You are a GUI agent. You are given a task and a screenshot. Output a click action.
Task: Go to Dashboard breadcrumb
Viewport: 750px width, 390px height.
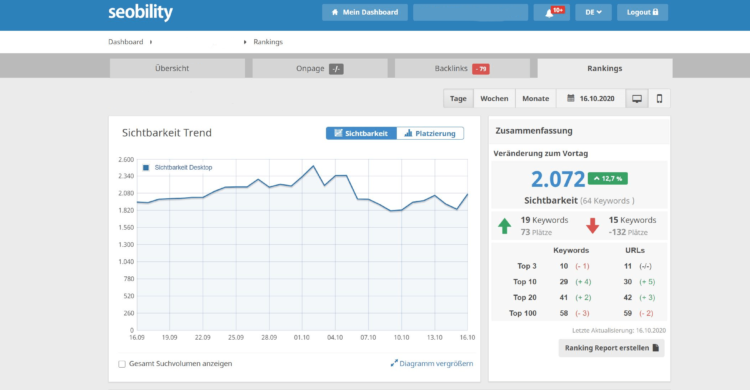click(125, 42)
